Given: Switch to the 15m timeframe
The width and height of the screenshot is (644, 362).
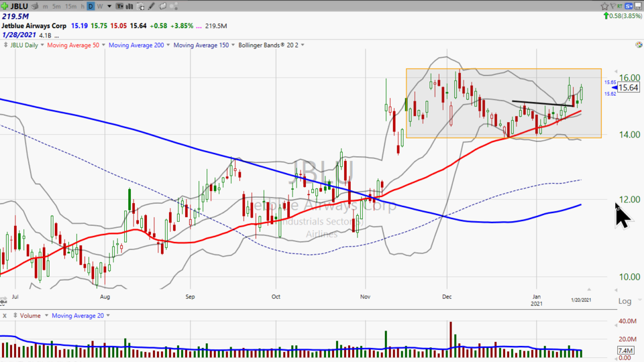Looking at the screenshot, I should tap(70, 7).
